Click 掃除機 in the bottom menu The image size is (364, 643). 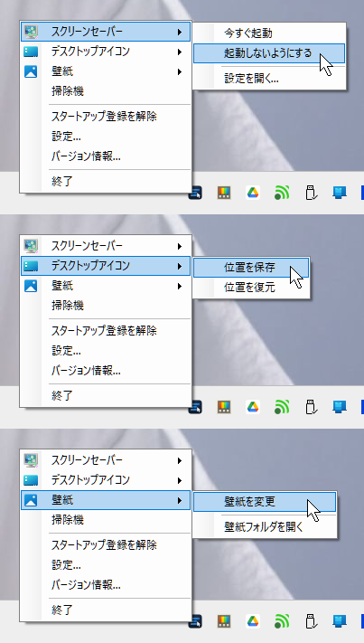click(106, 520)
